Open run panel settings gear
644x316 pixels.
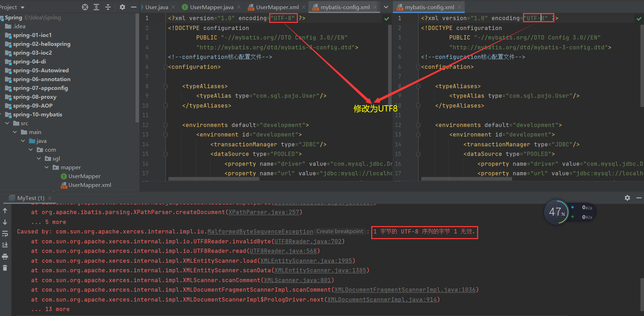[627, 198]
